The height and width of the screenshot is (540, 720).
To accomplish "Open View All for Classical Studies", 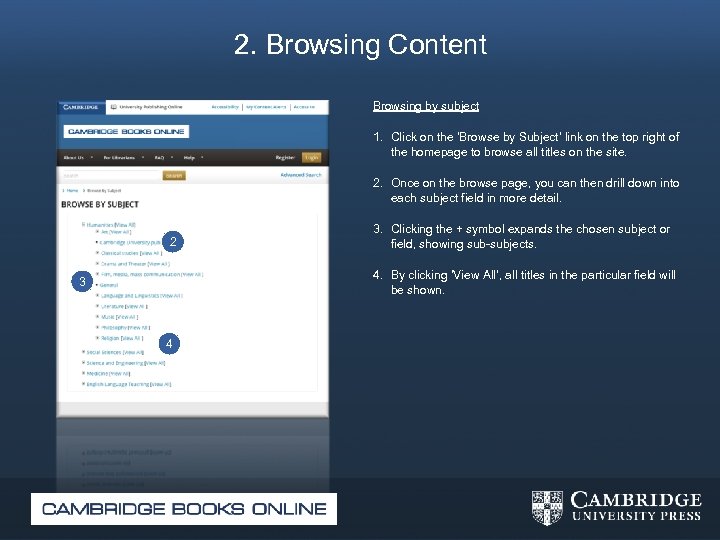I will pos(151,253).
